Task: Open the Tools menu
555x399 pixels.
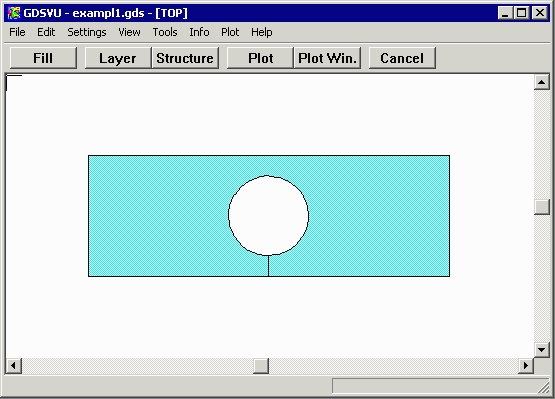Action: click(x=165, y=32)
